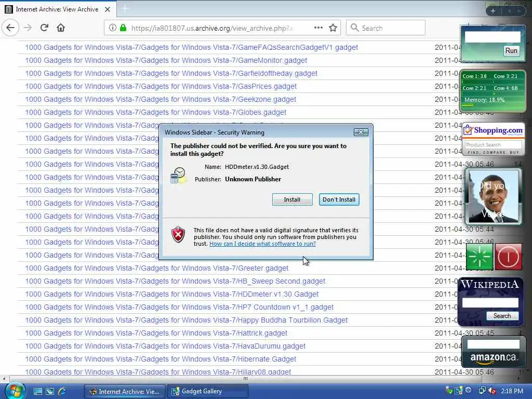Viewport: 532px width, 399px height.
Task: Open the site information icon in address bar
Action: (113, 28)
